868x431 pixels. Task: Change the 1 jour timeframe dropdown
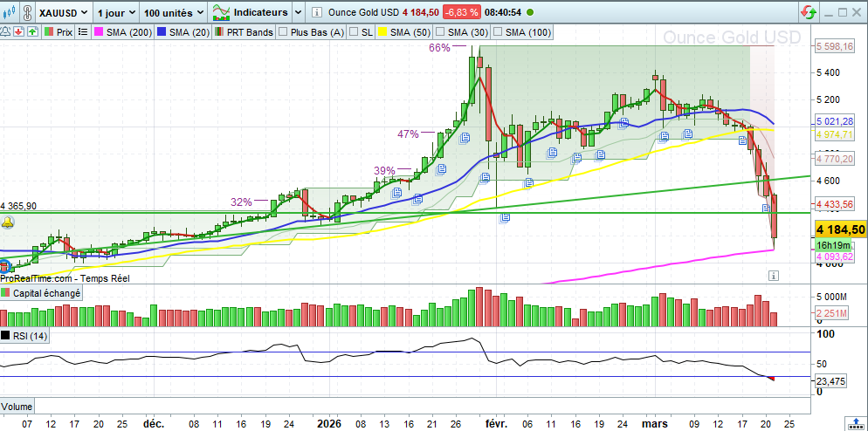click(x=114, y=12)
